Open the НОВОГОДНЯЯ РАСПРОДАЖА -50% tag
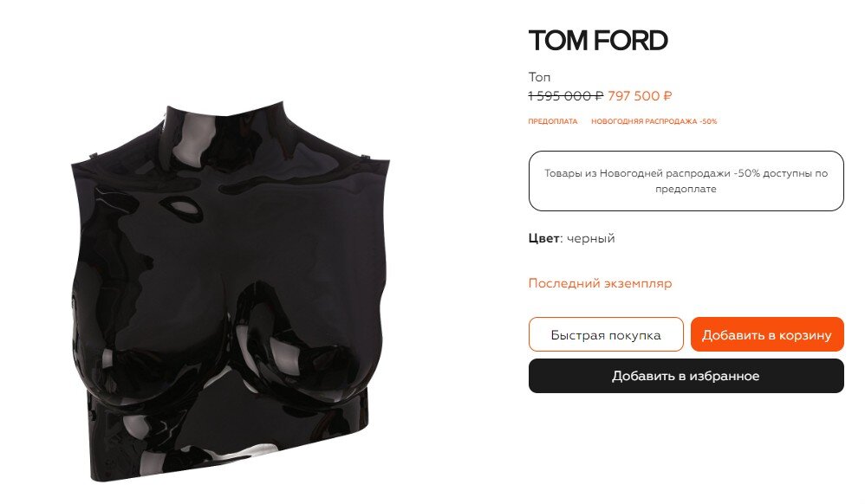 tap(654, 121)
